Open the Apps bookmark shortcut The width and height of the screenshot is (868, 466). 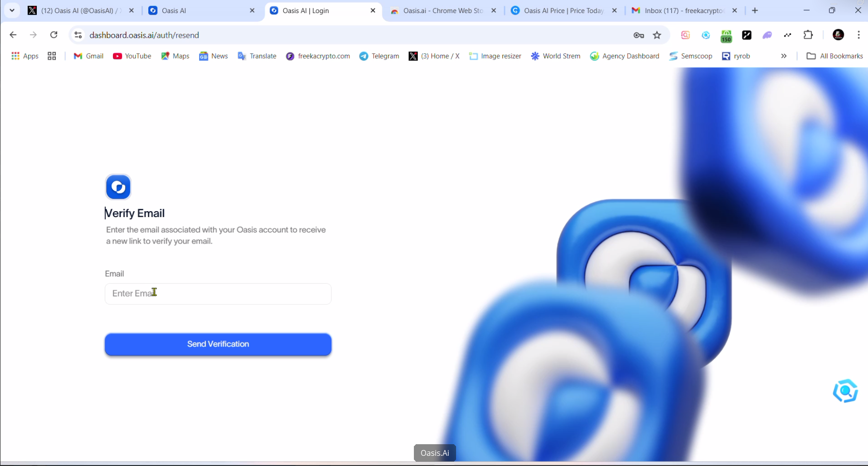(25, 56)
